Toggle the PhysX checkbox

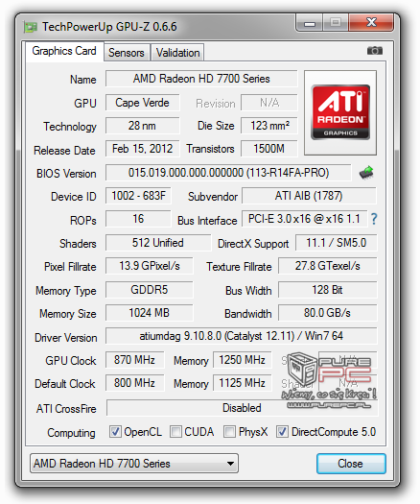229,432
